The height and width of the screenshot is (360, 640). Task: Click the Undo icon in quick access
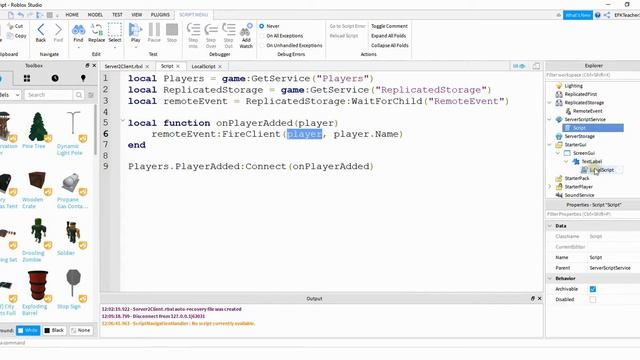[x=20, y=15]
